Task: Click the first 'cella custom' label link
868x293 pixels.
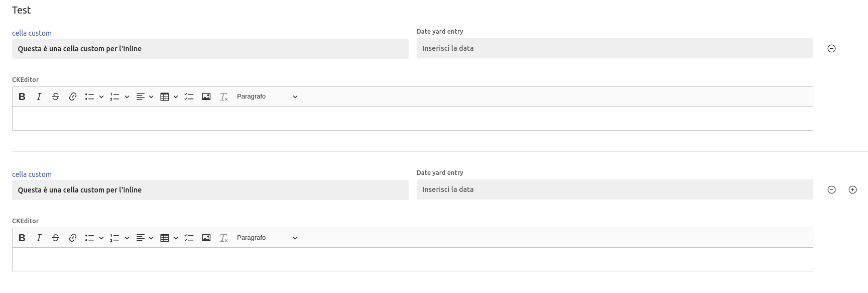Action: [32, 33]
